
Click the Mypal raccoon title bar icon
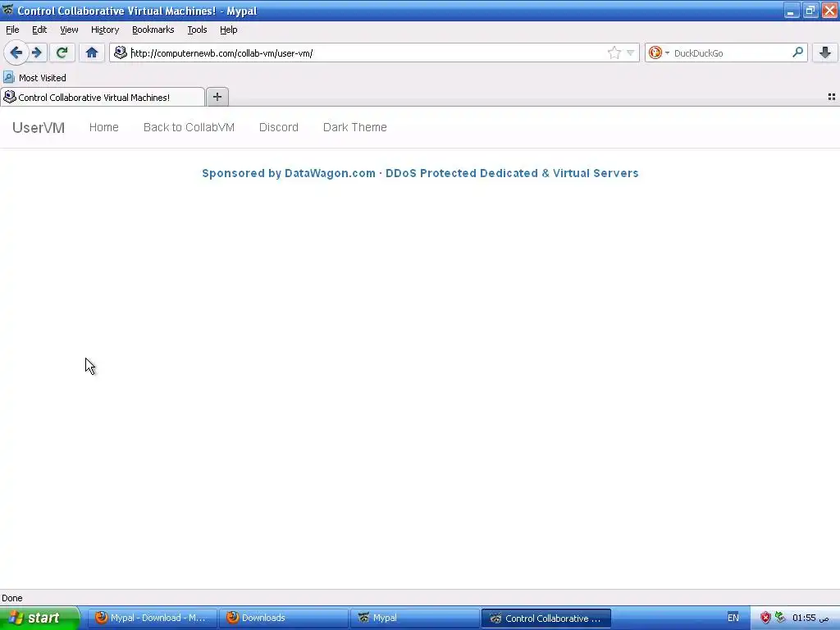(x=8, y=10)
